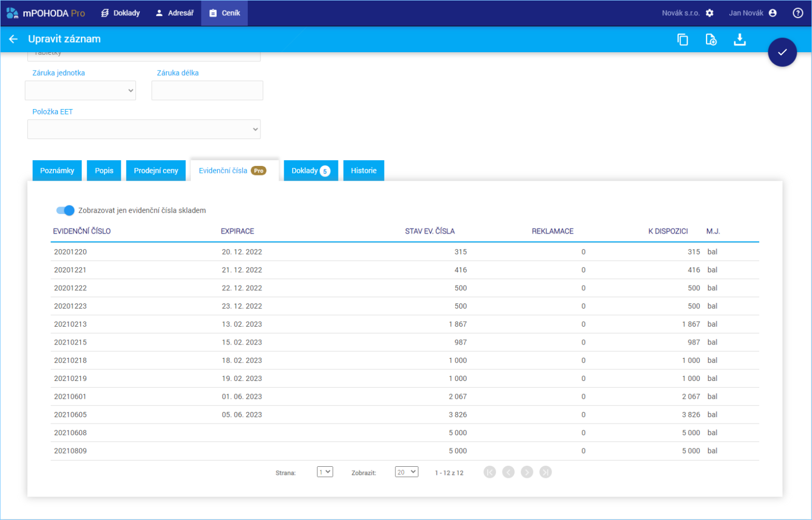This screenshot has width=812, height=520.
Task: Select row with number 20201220
Action: click(x=405, y=252)
